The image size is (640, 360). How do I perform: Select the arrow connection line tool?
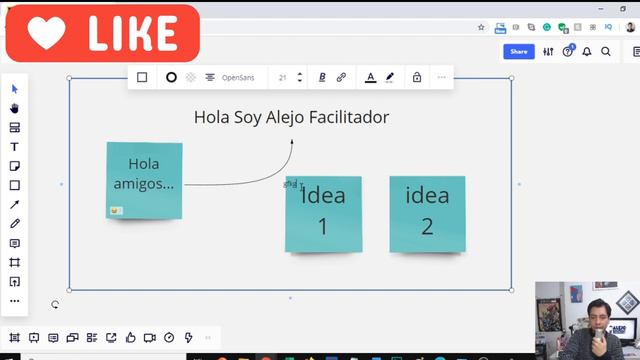tap(15, 204)
